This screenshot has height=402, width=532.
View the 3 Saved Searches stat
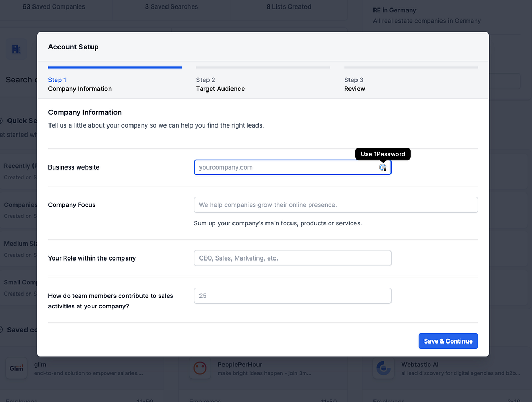[171, 7]
